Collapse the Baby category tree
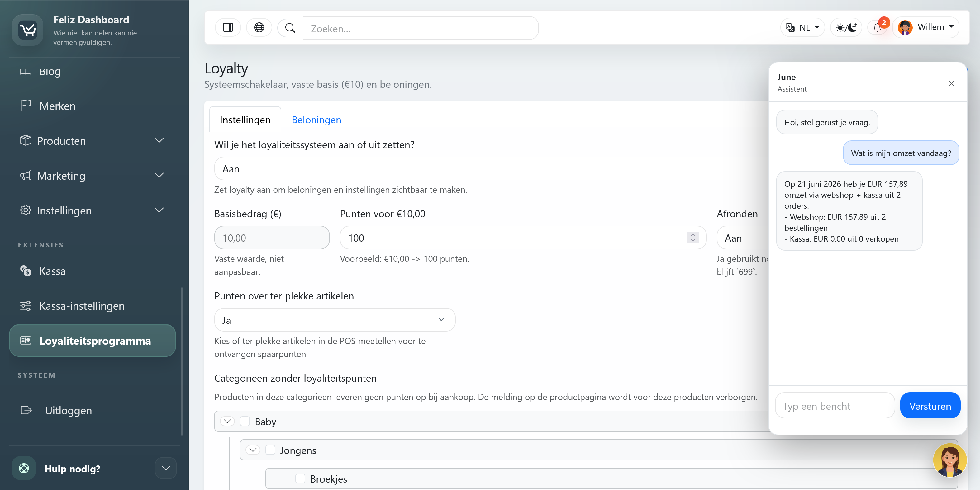This screenshot has width=980, height=490. click(227, 421)
